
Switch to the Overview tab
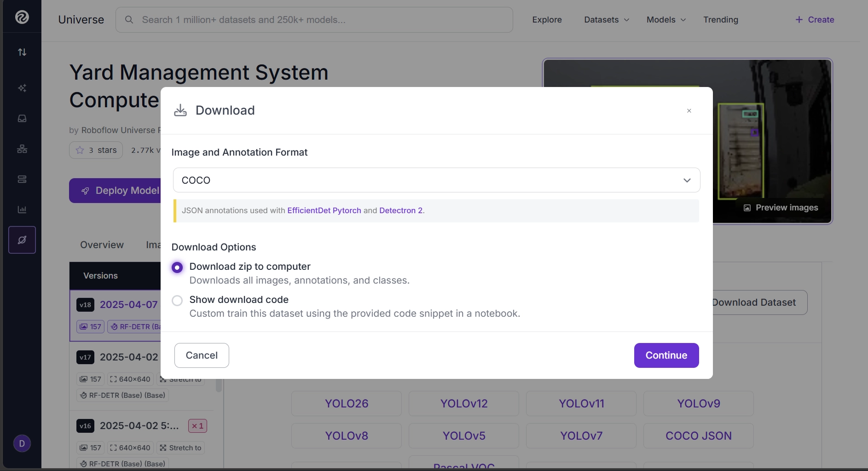(102, 245)
